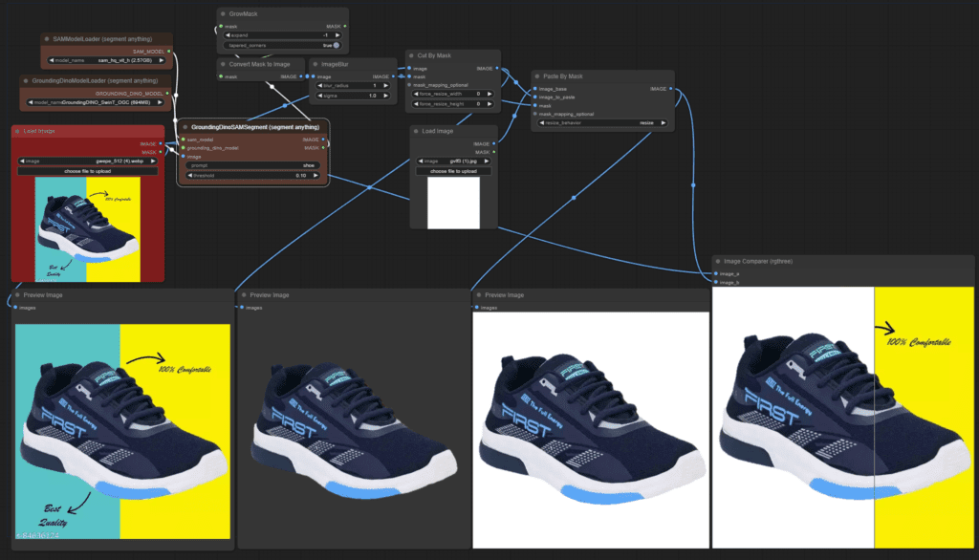This screenshot has width=979, height=560.
Task: Select the GrowMask node title
Action: tap(243, 13)
